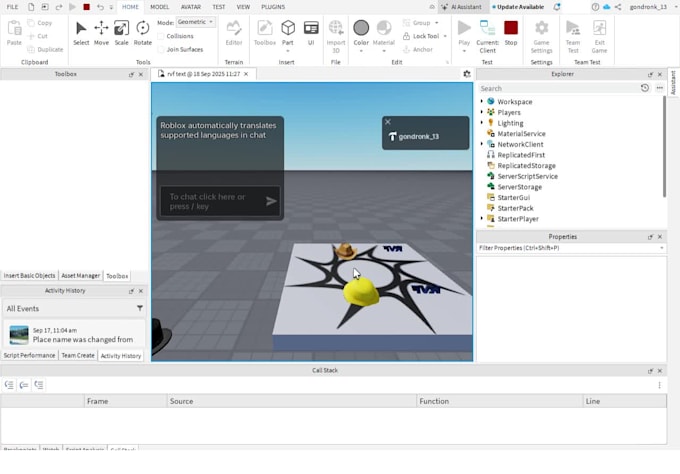
Task: Click the Play test button
Action: pyautogui.click(x=464, y=33)
